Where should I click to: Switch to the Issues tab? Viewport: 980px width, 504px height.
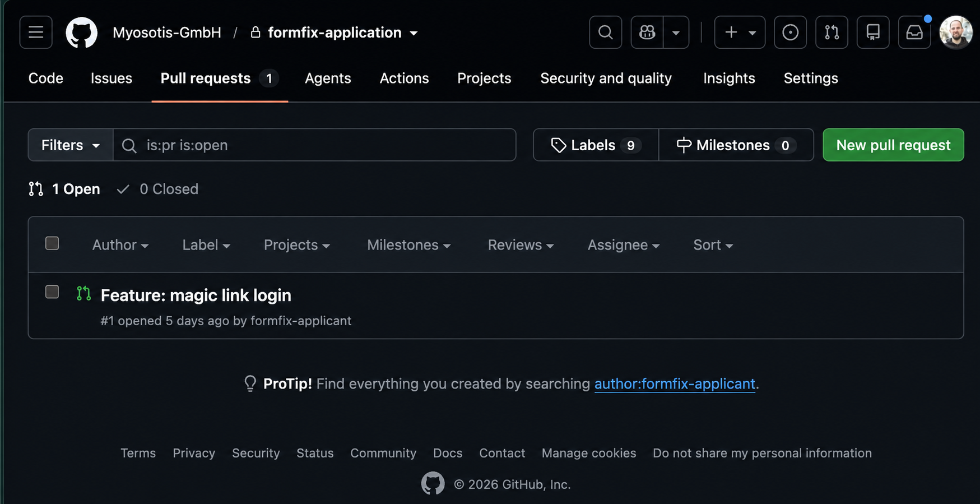click(112, 78)
